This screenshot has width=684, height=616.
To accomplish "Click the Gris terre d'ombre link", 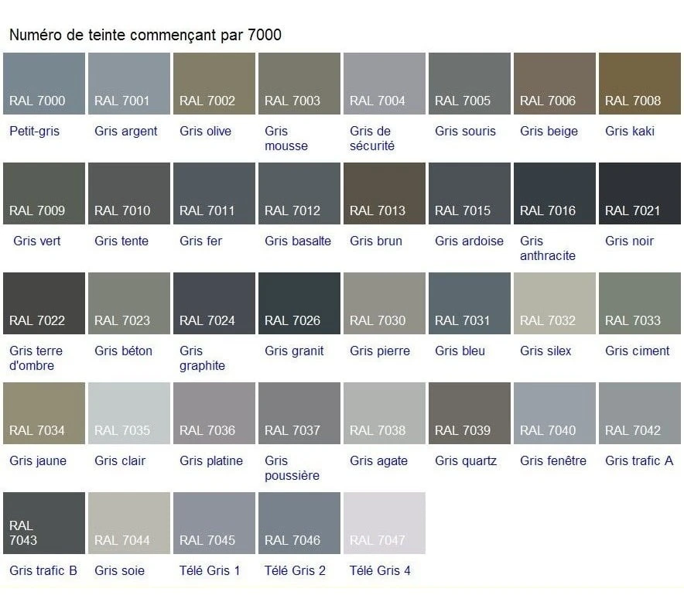I will pyautogui.click(x=36, y=358).
